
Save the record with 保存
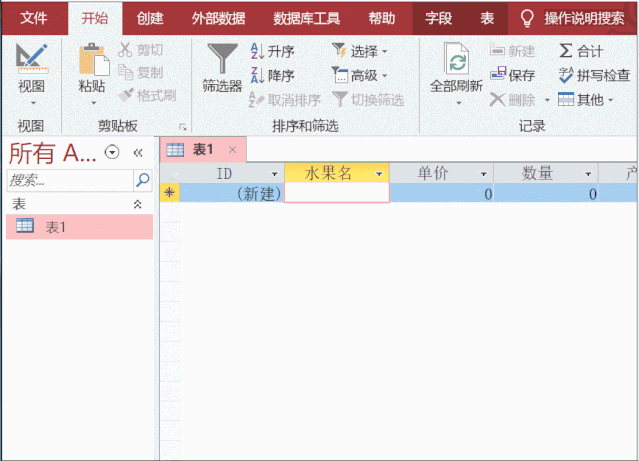[513, 75]
